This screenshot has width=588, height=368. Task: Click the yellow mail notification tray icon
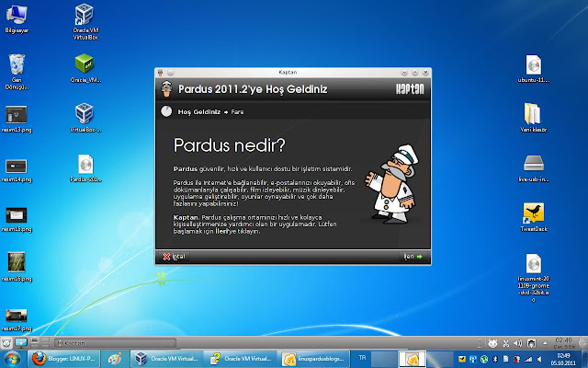click(x=461, y=359)
